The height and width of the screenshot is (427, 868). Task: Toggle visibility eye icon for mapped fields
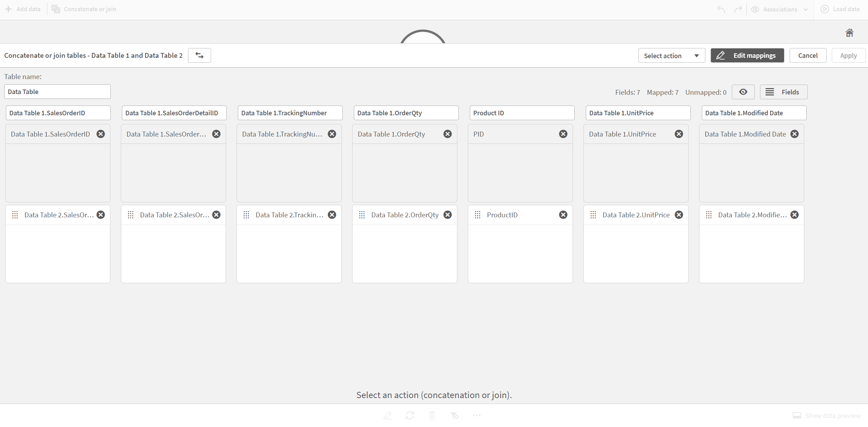pos(743,92)
